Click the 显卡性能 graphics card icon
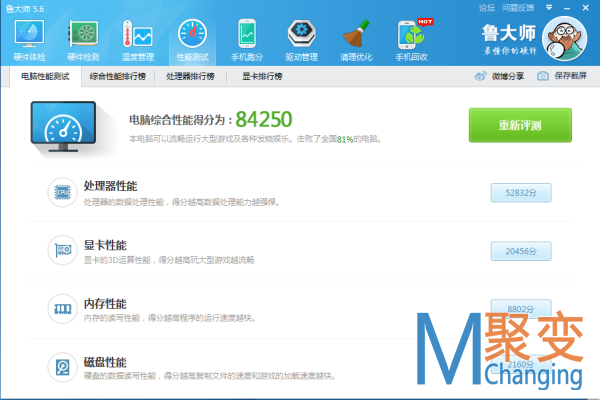 coord(62,250)
